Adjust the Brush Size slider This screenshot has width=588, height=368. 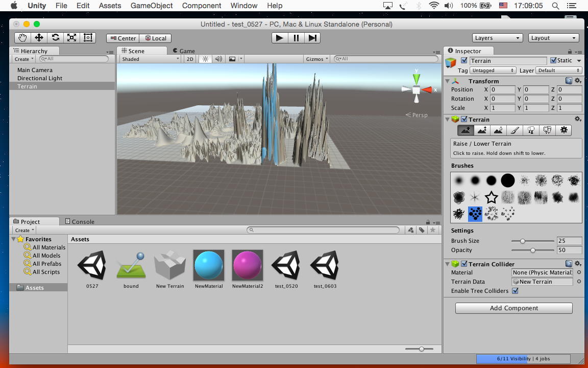click(523, 241)
